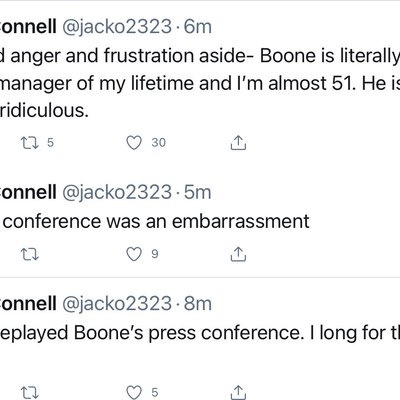Open the tweet about Boone's press conference

pyautogui.click(x=200, y=333)
